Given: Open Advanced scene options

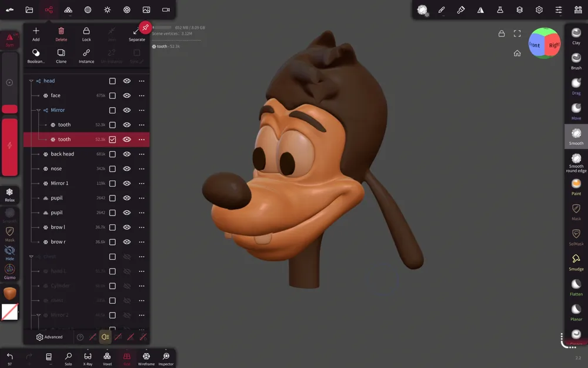Looking at the screenshot, I should click(x=49, y=337).
